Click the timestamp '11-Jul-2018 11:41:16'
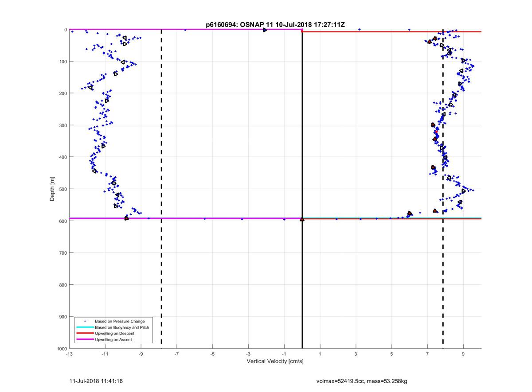532x392 pixels. point(96,380)
